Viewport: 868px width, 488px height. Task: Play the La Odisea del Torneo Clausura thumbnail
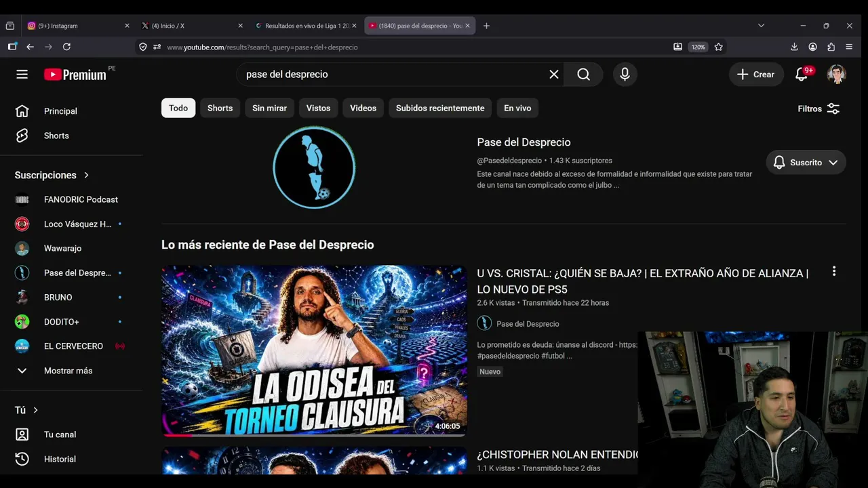click(314, 350)
